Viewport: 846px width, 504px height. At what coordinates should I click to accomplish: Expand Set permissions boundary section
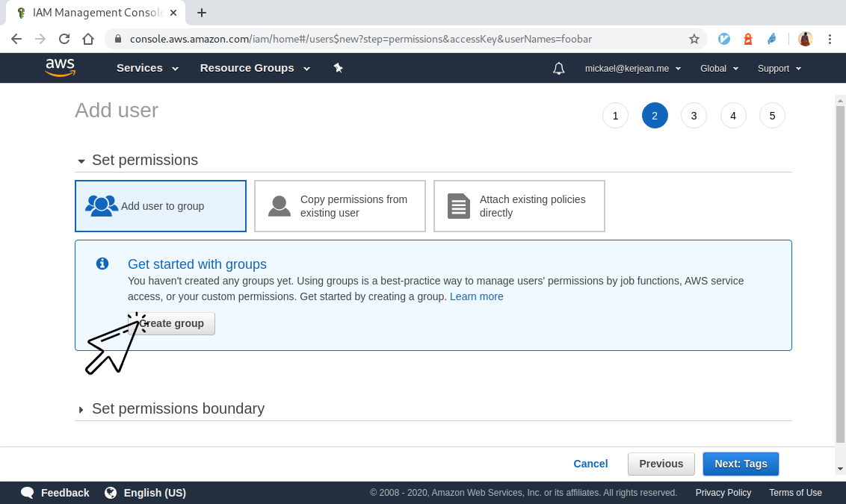81,410
